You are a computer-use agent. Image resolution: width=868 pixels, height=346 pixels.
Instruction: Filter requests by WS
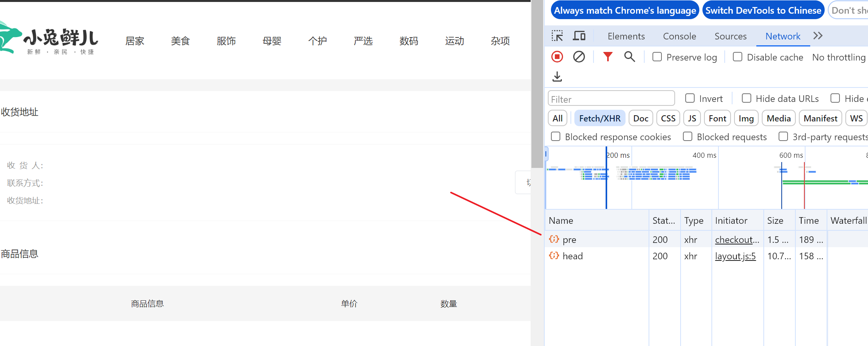click(x=856, y=118)
